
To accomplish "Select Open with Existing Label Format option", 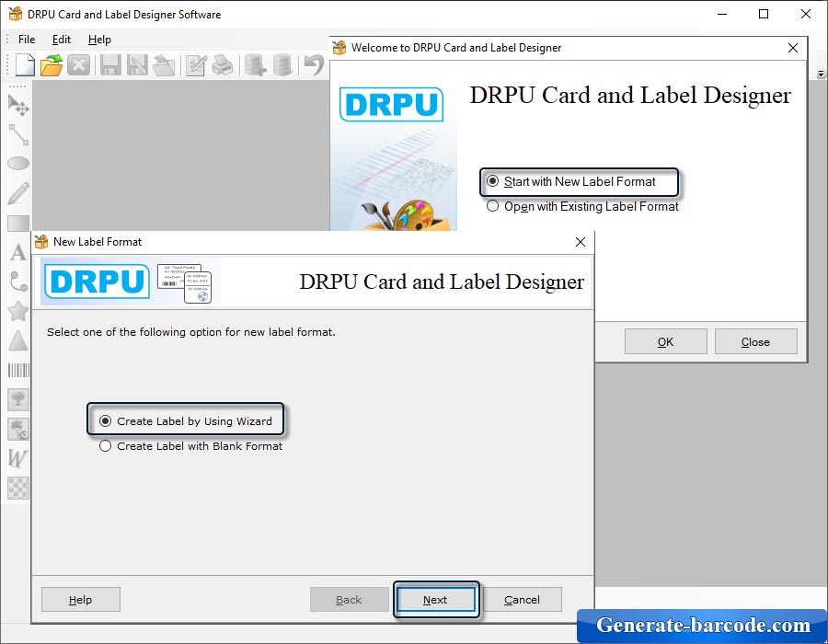I will (582, 206).
